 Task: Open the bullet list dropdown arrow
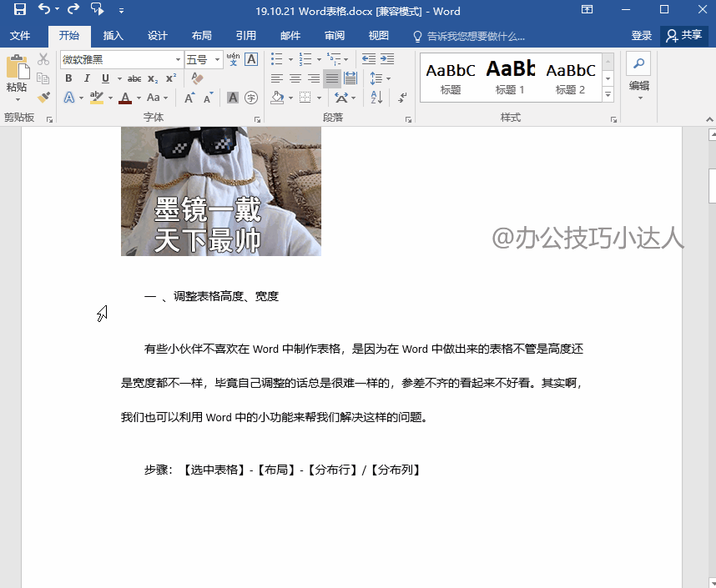290,59
